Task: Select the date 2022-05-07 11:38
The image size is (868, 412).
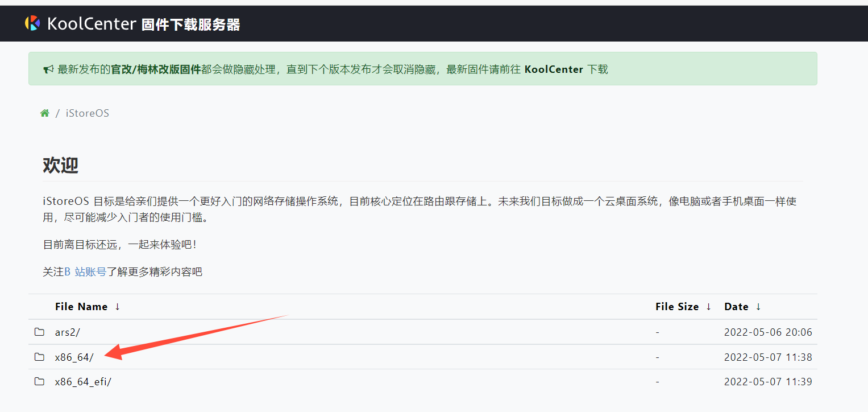Action: [x=768, y=357]
